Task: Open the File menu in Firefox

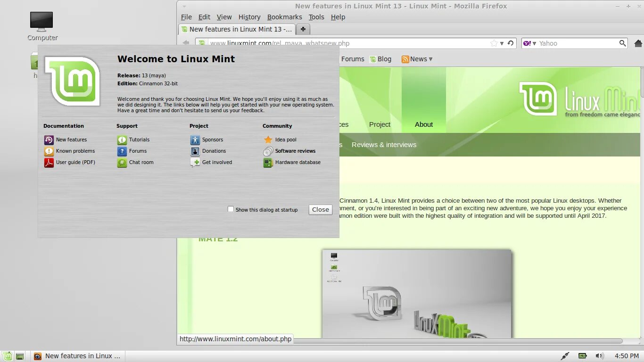Action: point(187,17)
